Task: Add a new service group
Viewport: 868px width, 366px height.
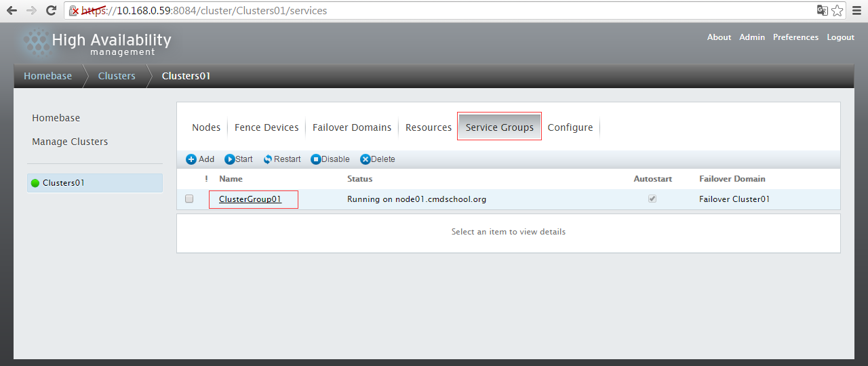Action: [x=200, y=159]
